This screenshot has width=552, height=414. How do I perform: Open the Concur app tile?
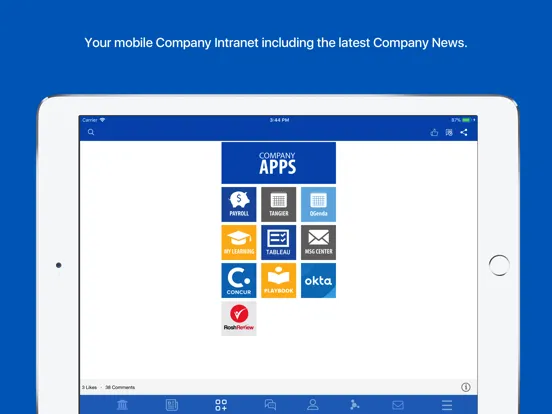point(239,280)
